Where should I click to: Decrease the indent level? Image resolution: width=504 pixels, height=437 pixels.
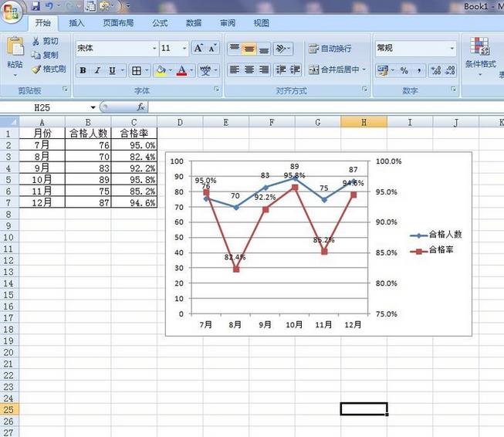pos(281,69)
